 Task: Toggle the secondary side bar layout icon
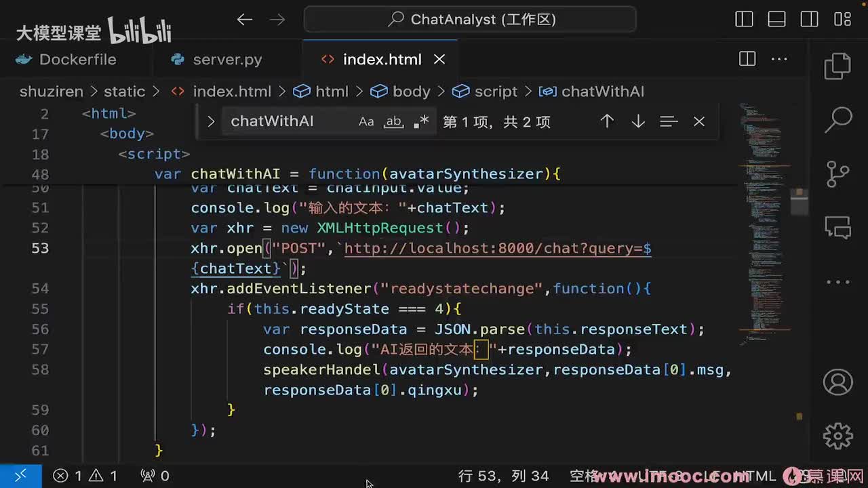tap(810, 19)
